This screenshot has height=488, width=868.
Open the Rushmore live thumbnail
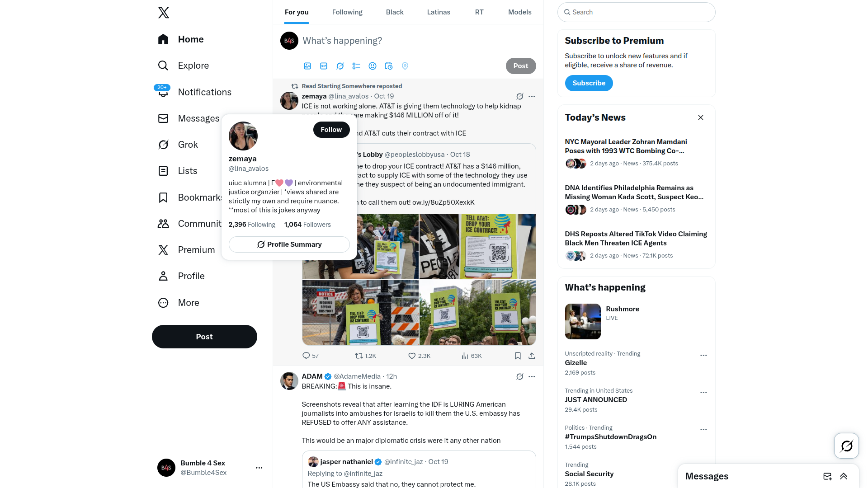[x=583, y=321]
